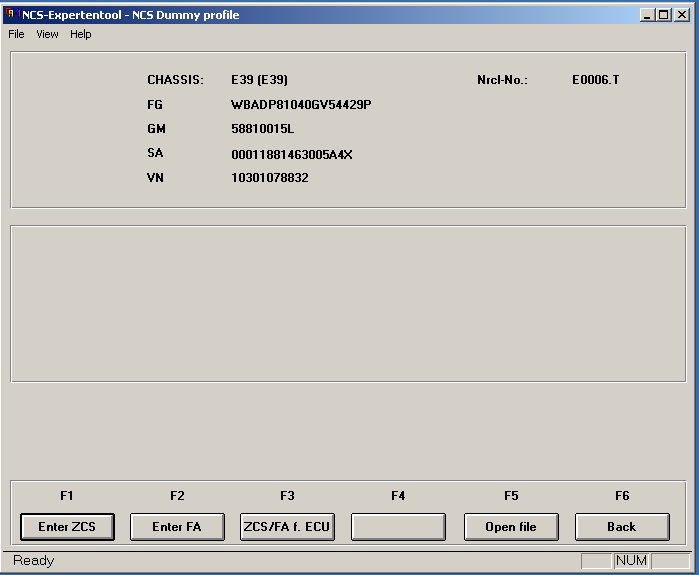Viewport: 699px width, 575px height.
Task: Click the GM label
Action: click(x=156, y=129)
